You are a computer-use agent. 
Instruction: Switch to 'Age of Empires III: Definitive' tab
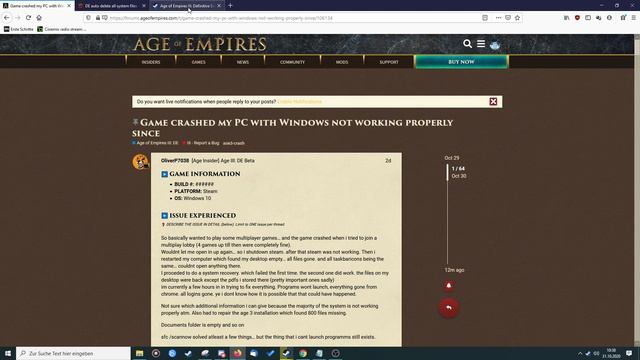[186, 6]
